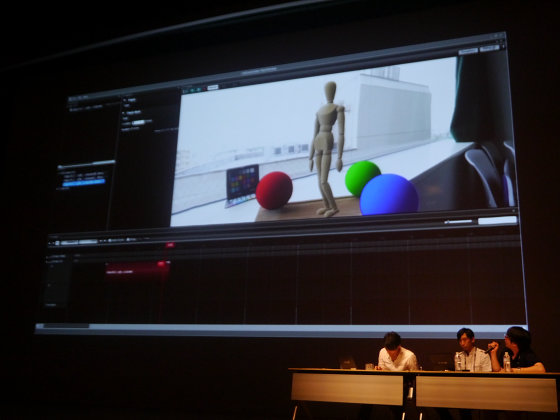Click the second green icon in the viewport toolbar
The height and width of the screenshot is (420, 560).
click(x=198, y=89)
